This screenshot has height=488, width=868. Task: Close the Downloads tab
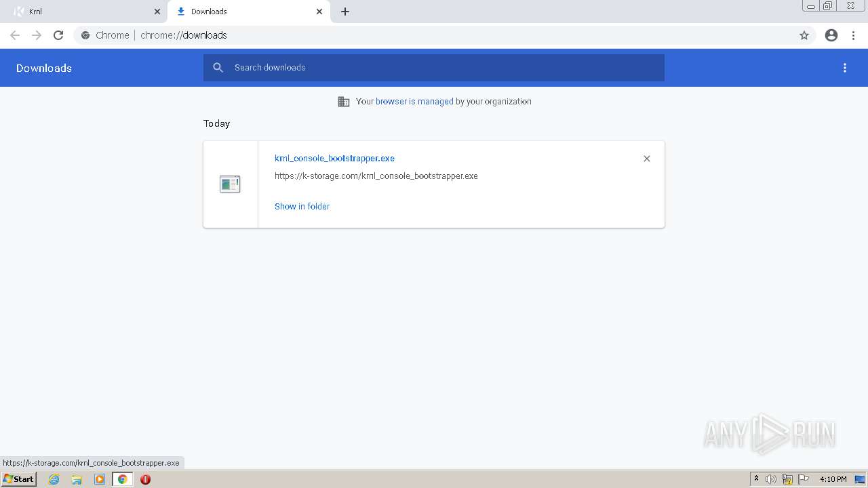point(319,12)
